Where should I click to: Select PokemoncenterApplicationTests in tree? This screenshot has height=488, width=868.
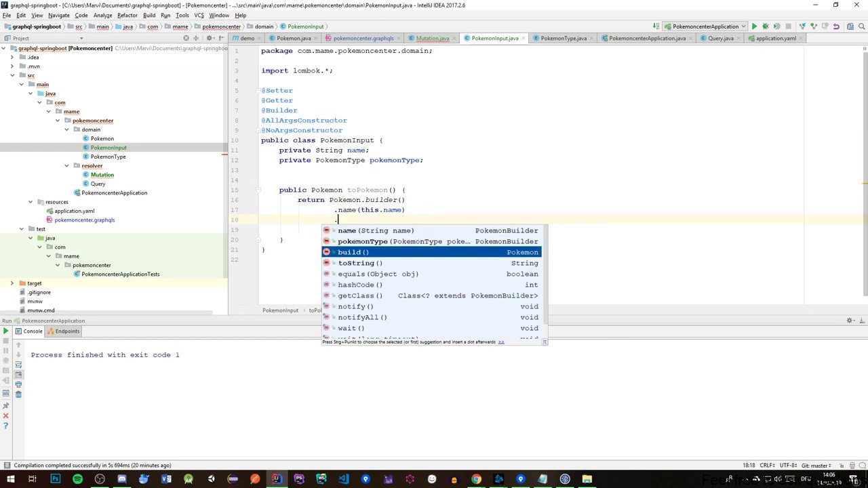tap(121, 274)
